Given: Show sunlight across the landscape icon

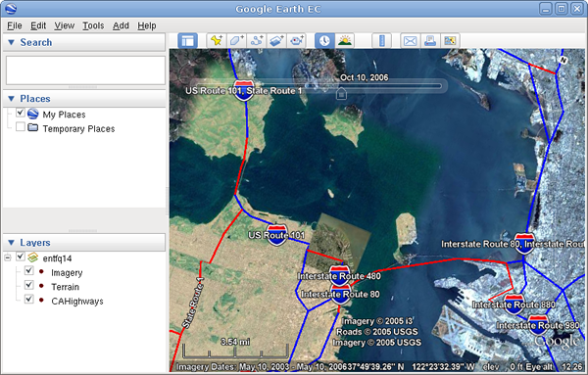Looking at the screenshot, I should click(x=345, y=40).
